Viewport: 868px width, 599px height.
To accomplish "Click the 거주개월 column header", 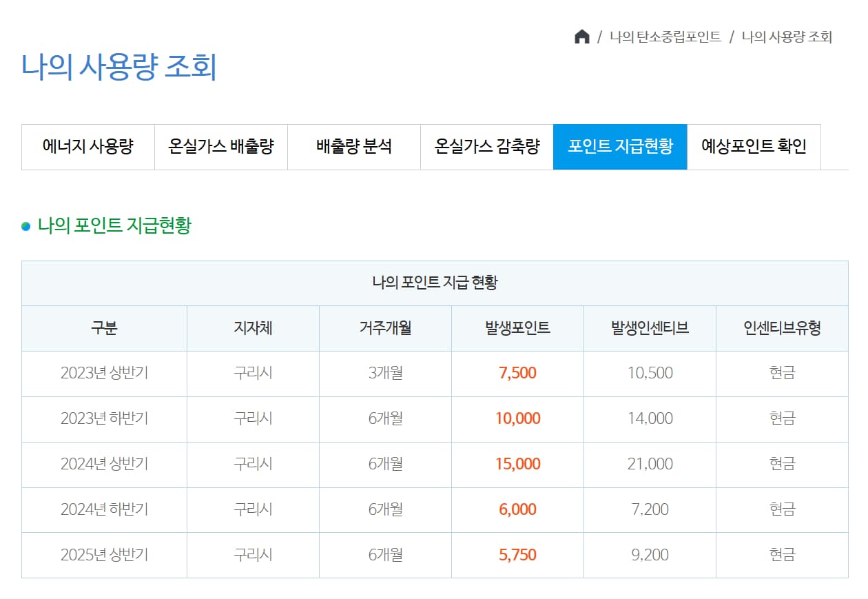I will click(384, 327).
